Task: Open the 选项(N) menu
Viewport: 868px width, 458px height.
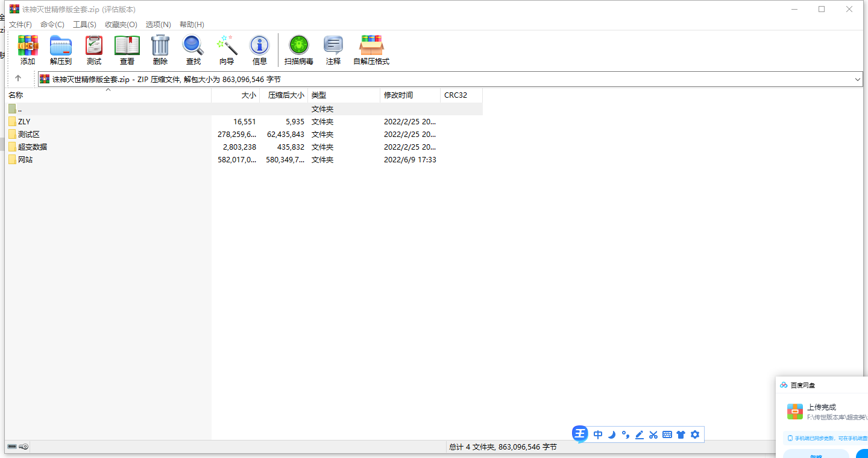Action: (x=159, y=25)
